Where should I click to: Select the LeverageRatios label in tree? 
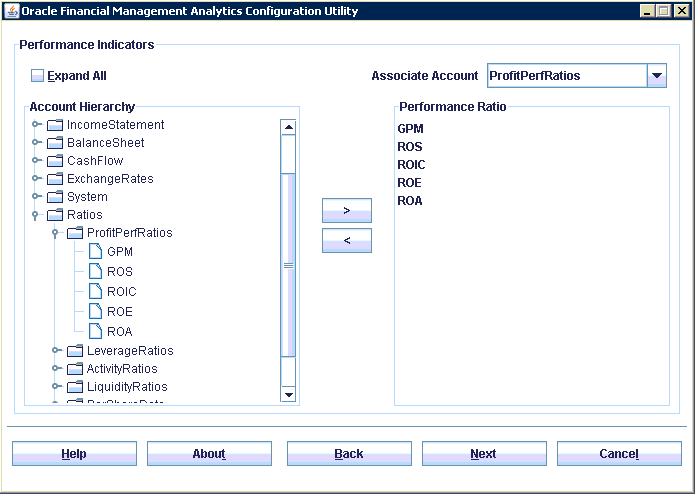pos(130,351)
